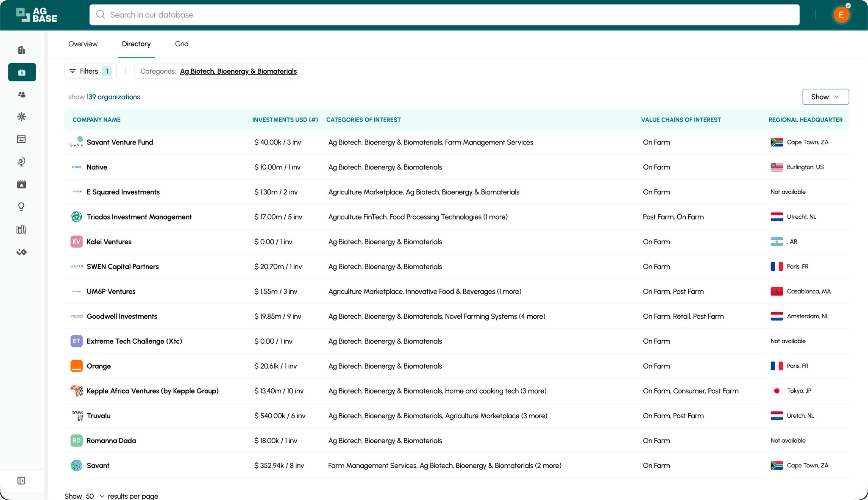Open the companies building sidebar icon
868x500 pixels.
pyautogui.click(x=22, y=50)
